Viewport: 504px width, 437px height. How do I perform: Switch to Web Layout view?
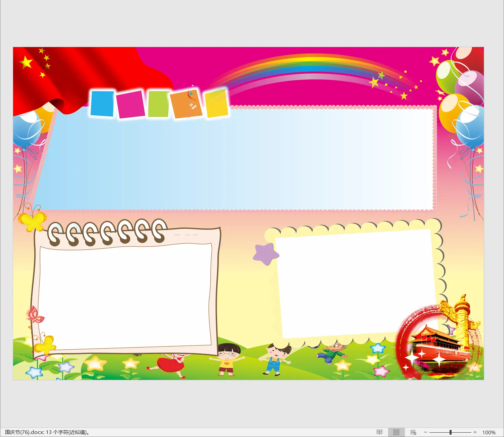413,432
